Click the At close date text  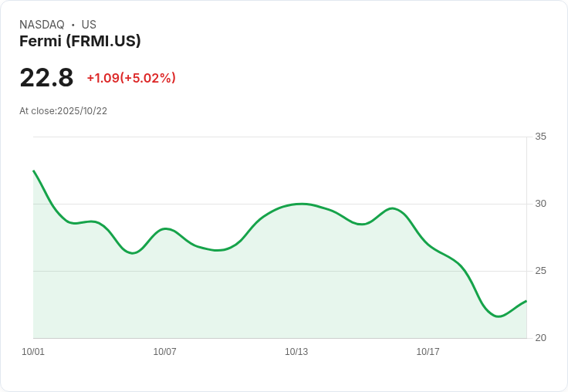click(x=63, y=111)
